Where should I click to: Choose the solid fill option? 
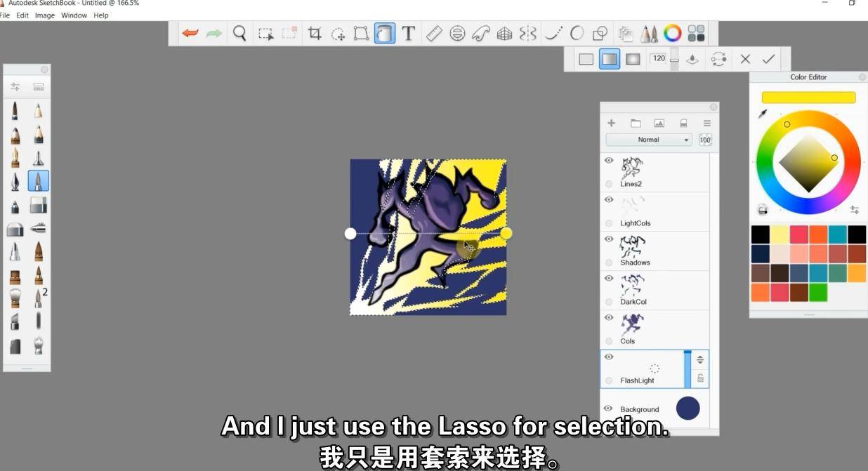click(x=586, y=59)
